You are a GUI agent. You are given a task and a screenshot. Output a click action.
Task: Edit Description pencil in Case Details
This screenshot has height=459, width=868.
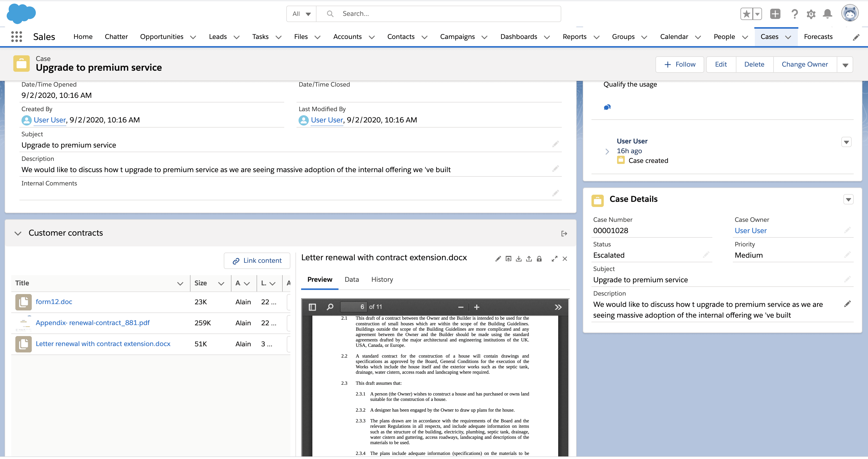(848, 304)
